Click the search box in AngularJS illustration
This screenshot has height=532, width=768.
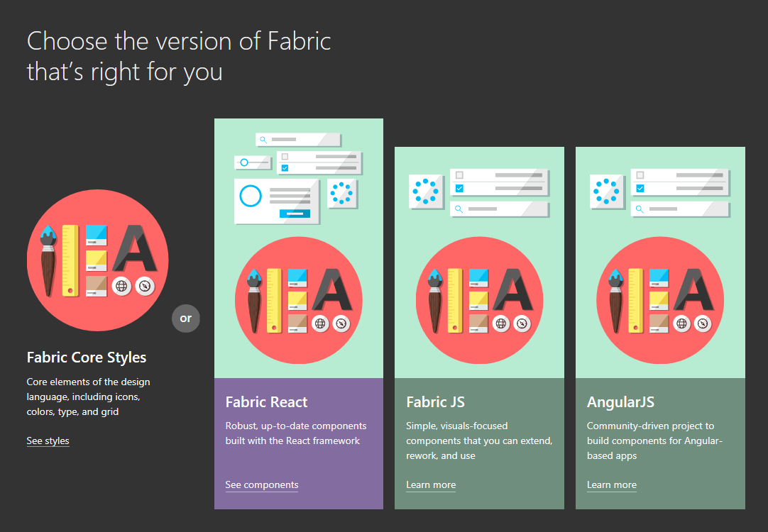click(680, 209)
